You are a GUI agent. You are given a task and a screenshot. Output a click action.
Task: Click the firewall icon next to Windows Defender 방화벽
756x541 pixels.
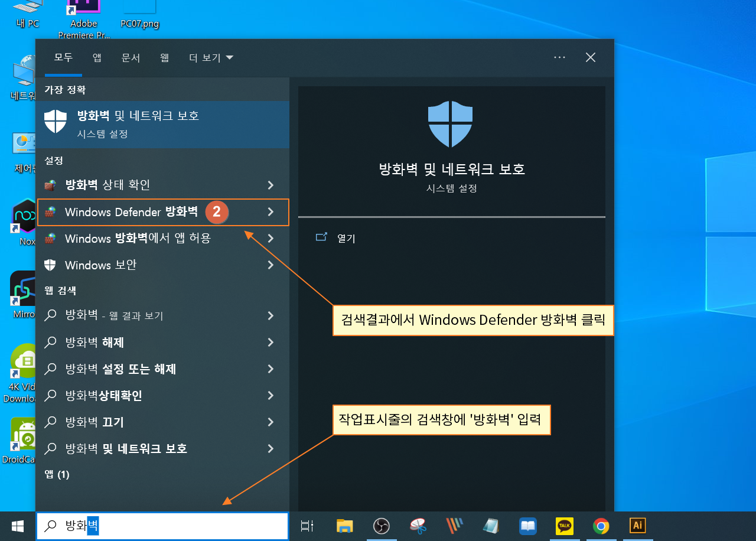point(50,212)
